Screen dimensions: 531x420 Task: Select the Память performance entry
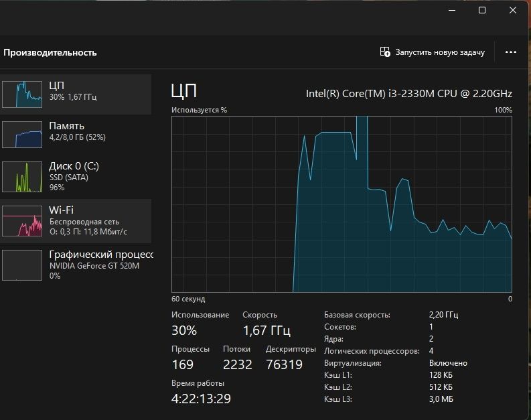pyautogui.click(x=76, y=135)
